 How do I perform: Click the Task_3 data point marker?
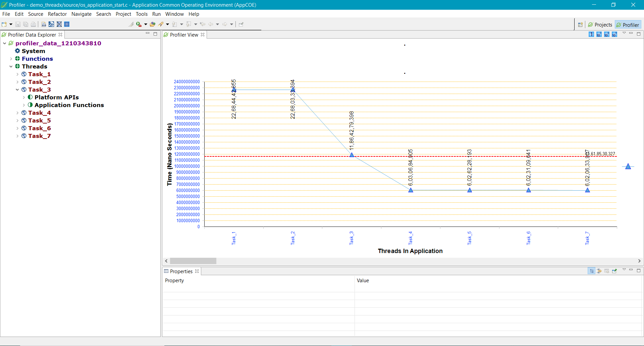[352, 155]
